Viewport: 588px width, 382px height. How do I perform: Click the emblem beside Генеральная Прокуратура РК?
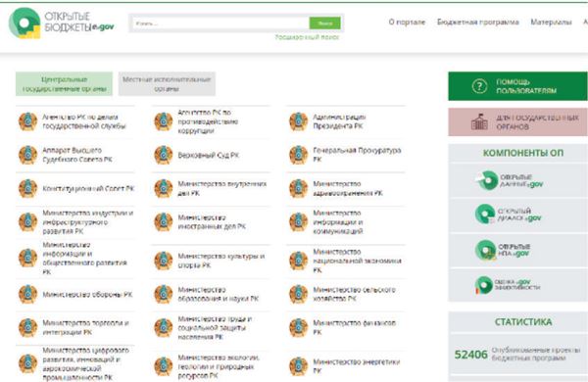coord(299,155)
